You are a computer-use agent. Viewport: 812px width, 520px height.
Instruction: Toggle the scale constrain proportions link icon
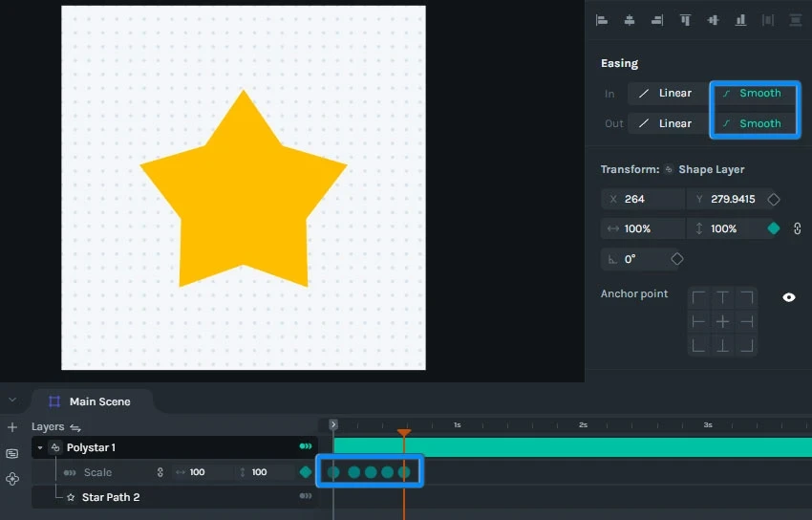[x=798, y=228]
